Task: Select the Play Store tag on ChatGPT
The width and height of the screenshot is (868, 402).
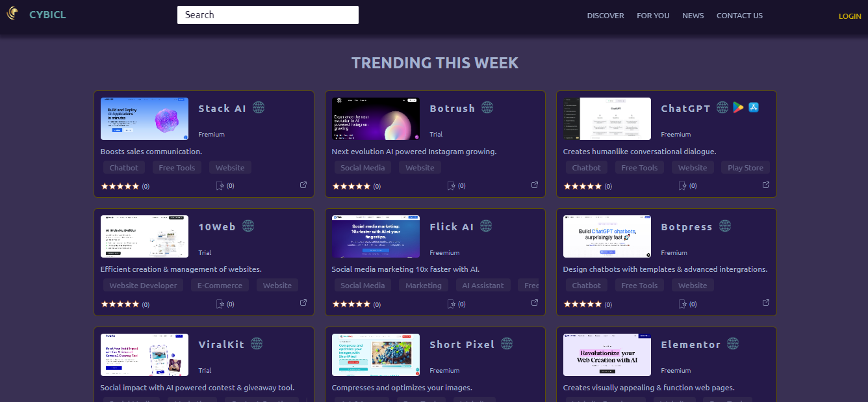Action: coord(745,168)
